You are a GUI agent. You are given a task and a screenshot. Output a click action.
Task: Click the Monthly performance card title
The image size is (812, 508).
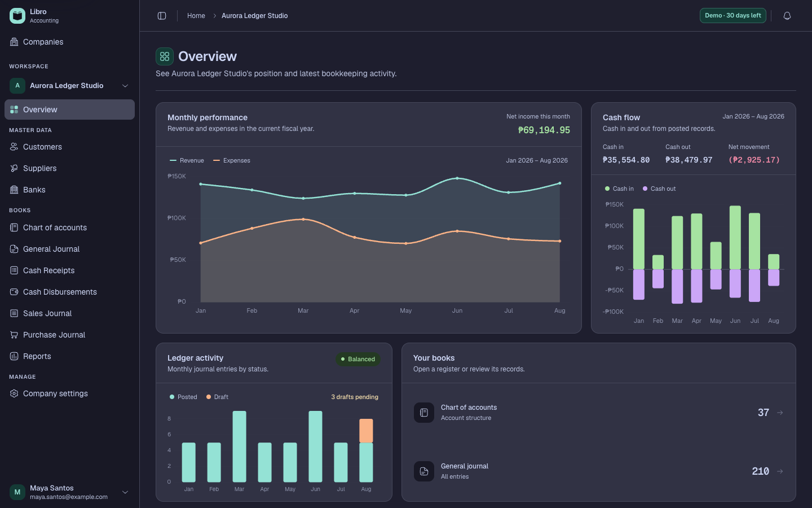[x=208, y=117]
